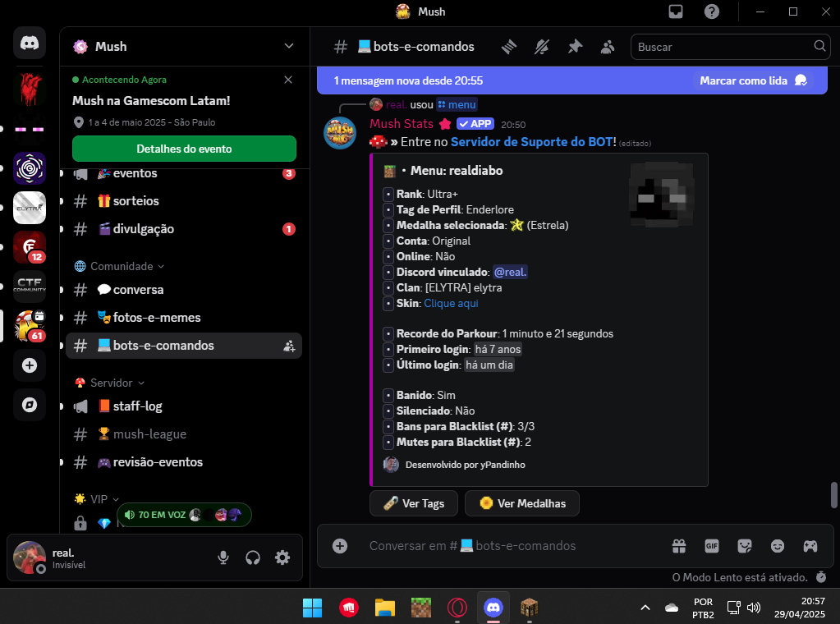Open the gift Nitro icon
The width and height of the screenshot is (840, 624).
679,546
